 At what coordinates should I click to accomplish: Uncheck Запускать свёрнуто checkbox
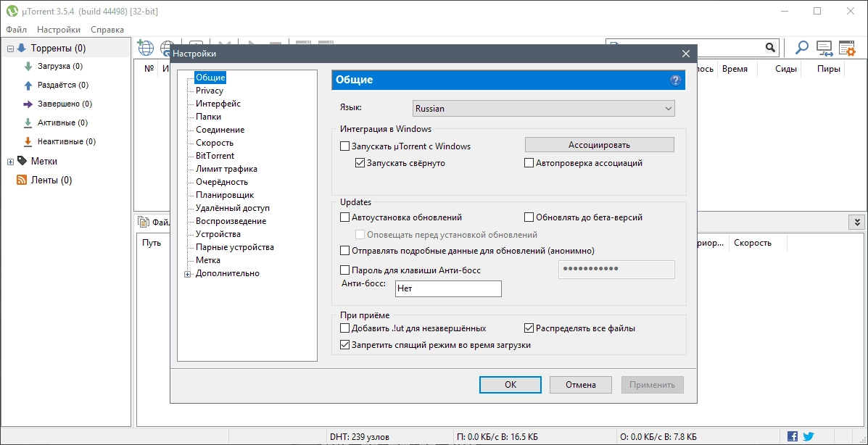[360, 163]
